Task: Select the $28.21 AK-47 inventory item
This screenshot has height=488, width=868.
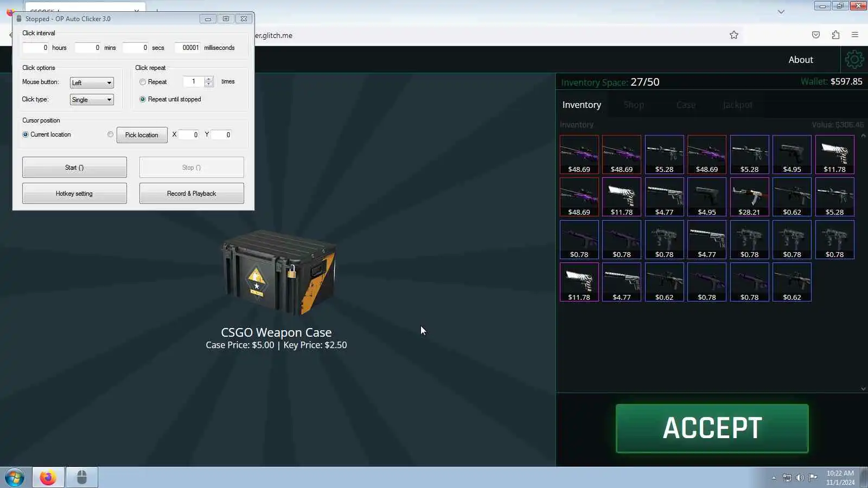Action: tap(749, 197)
